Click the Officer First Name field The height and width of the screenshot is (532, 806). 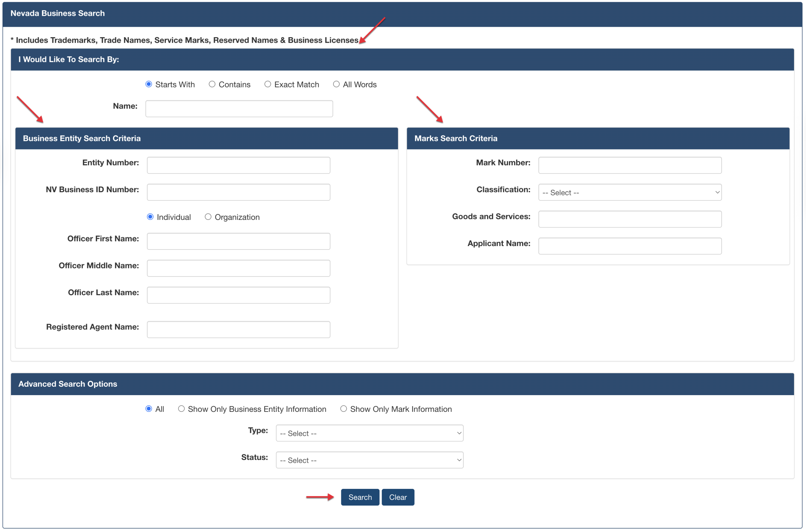[238, 241]
